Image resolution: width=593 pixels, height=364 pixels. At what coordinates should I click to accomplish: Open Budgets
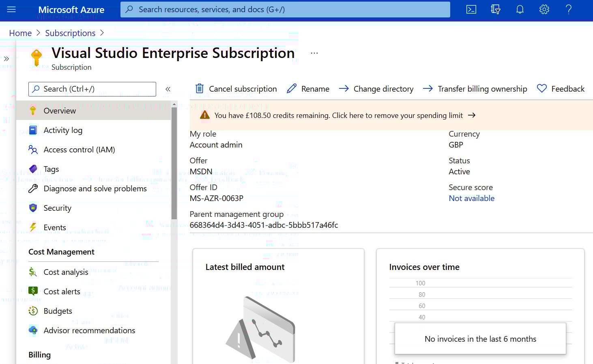94,311
